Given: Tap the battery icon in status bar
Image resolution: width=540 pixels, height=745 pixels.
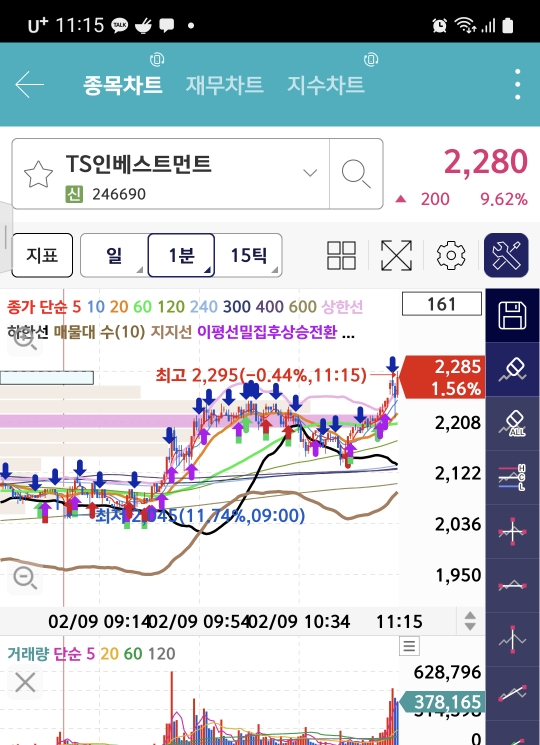Looking at the screenshot, I should 508,25.
